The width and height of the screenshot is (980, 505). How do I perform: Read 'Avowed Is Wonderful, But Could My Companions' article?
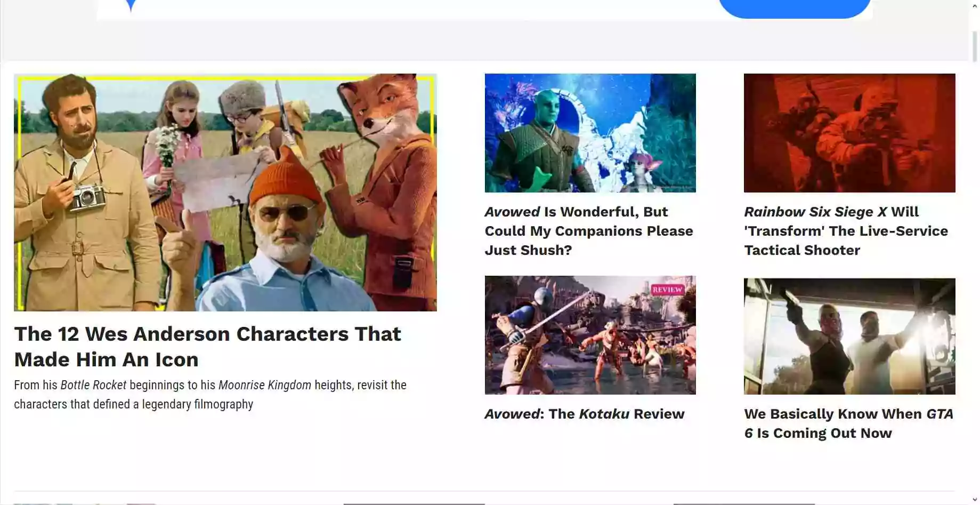(589, 231)
